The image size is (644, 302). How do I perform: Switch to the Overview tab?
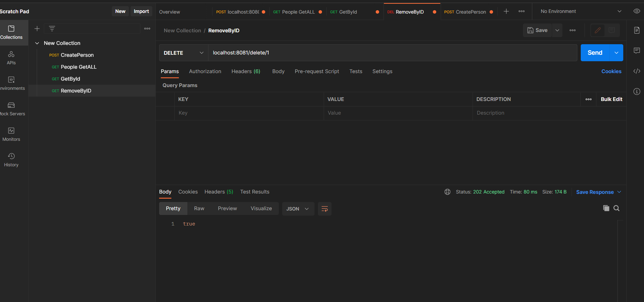[170, 12]
